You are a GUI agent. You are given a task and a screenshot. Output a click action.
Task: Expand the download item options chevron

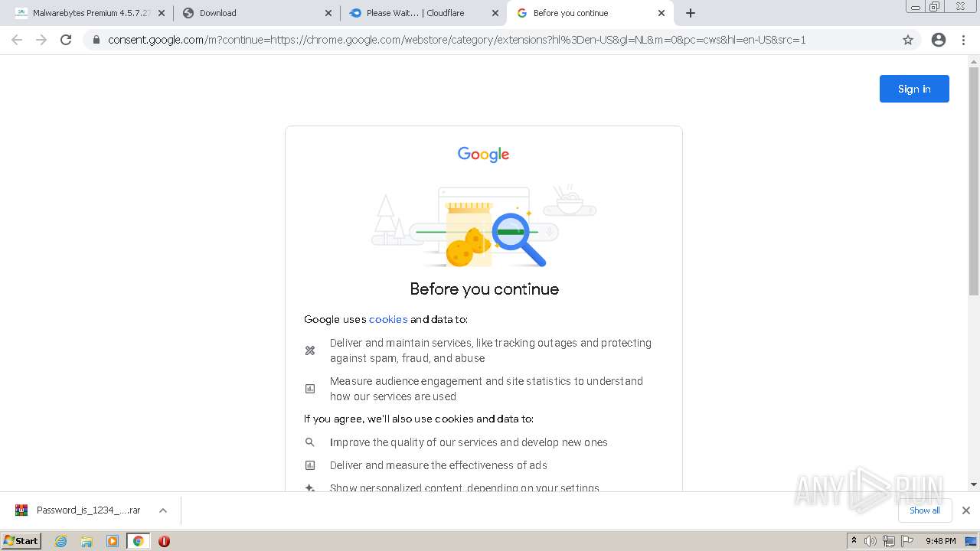tap(162, 510)
